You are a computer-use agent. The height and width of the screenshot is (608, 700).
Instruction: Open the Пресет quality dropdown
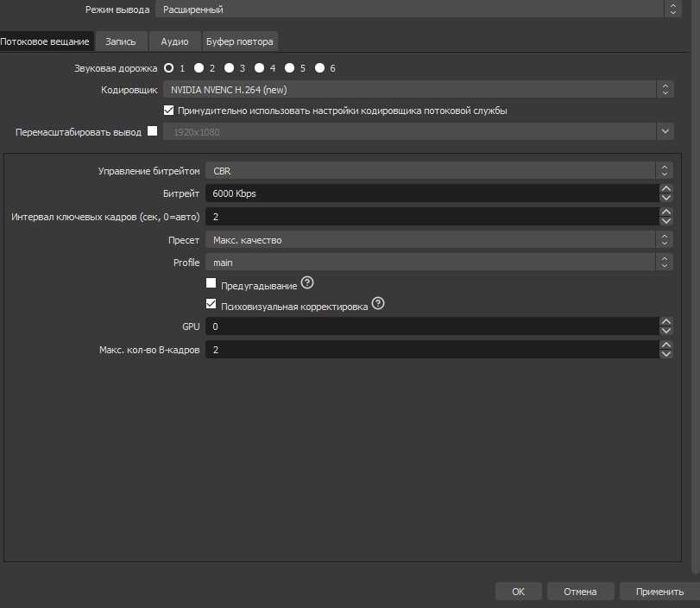point(438,239)
